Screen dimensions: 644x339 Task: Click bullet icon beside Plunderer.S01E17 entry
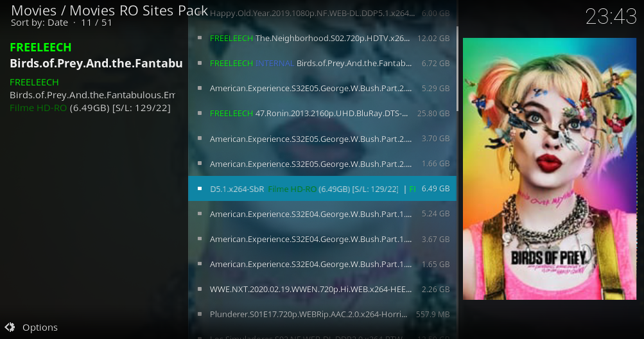tap(200, 314)
